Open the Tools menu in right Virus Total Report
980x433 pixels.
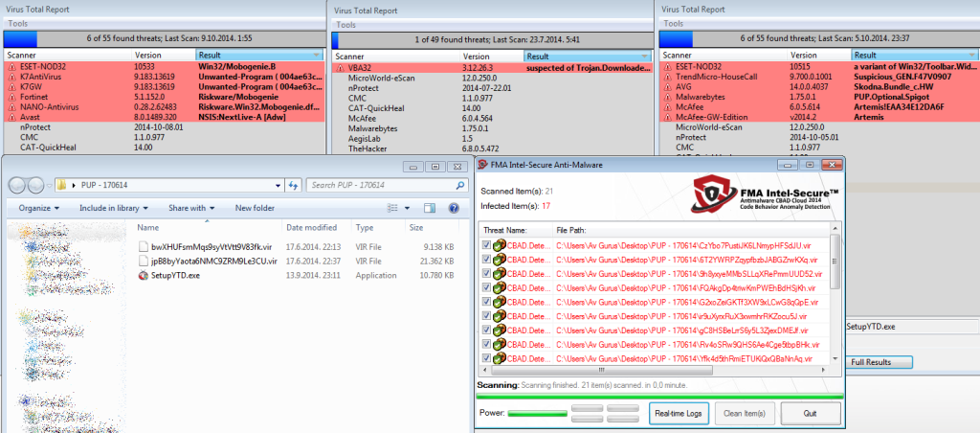[x=673, y=24]
